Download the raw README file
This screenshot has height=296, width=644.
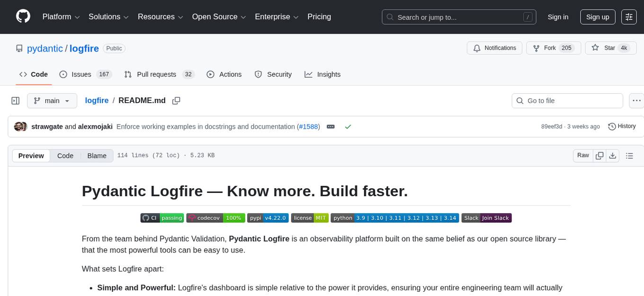click(613, 155)
